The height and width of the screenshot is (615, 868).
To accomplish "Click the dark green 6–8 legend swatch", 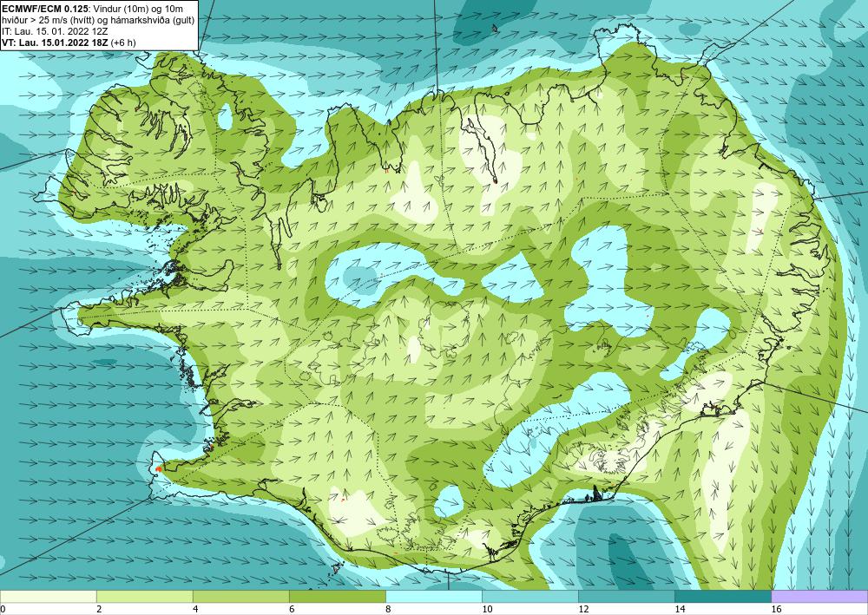I will click(337, 596).
